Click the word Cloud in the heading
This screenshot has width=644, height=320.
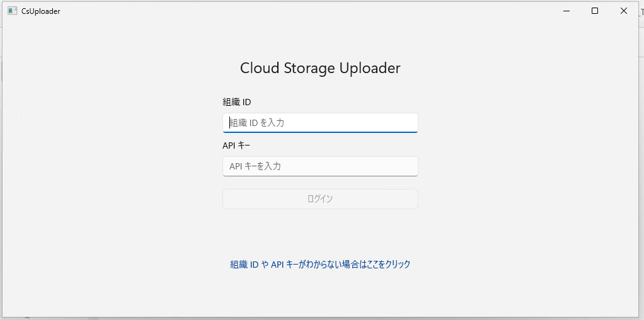[x=260, y=68]
